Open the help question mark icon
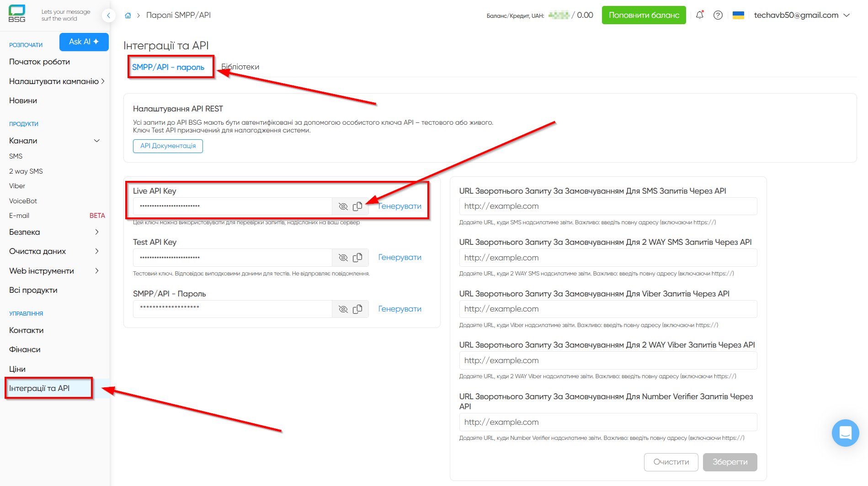 click(718, 15)
